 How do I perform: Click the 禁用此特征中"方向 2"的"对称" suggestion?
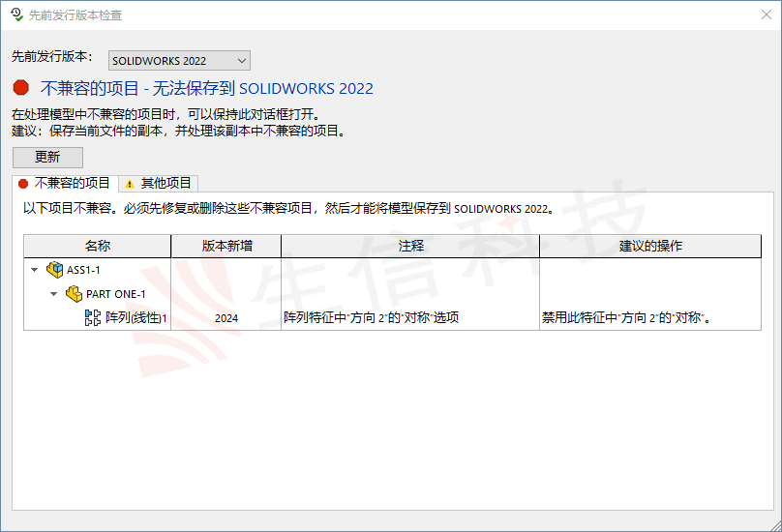[x=626, y=317]
